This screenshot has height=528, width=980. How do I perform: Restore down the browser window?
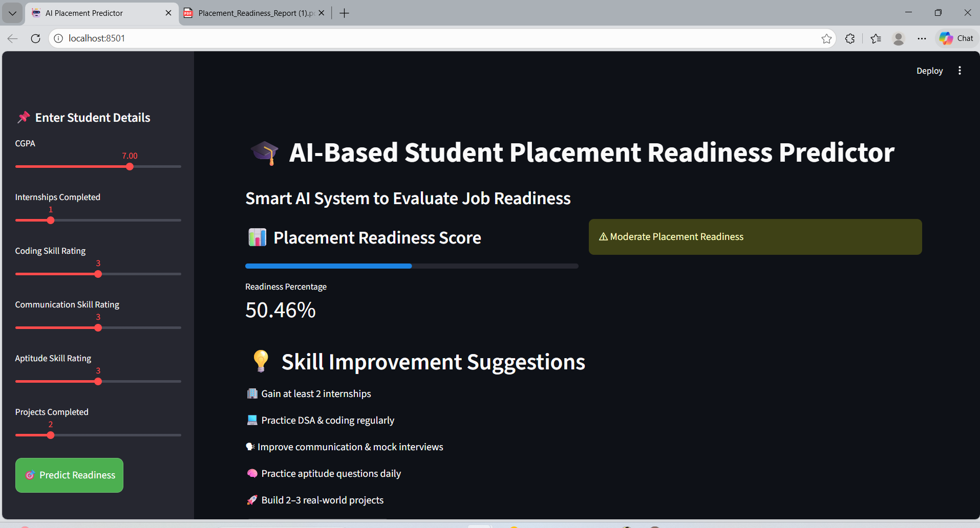938,12
